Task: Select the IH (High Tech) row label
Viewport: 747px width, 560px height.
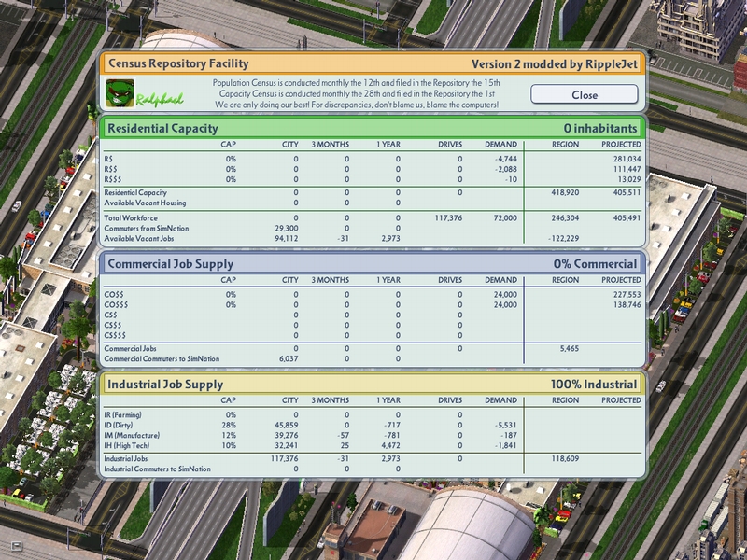Action: point(127,446)
